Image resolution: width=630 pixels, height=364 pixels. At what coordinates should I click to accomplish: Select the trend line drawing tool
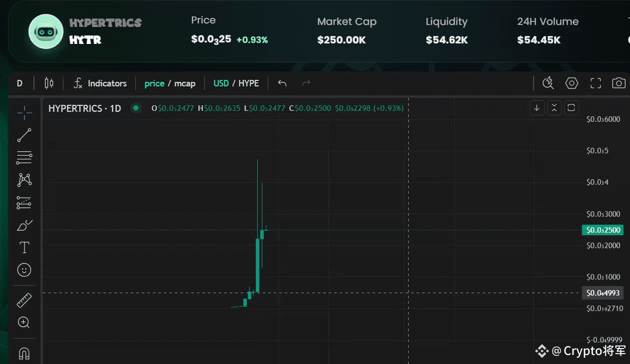tap(24, 135)
